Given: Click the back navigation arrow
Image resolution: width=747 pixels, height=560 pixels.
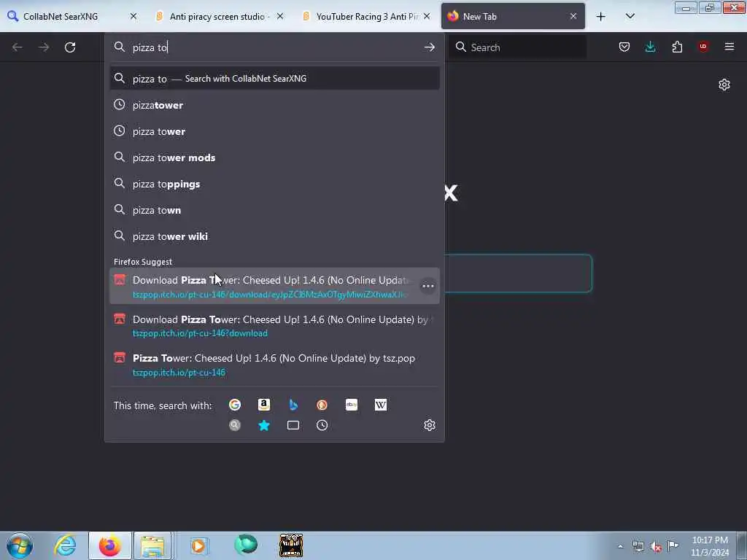Looking at the screenshot, I should tap(18, 47).
